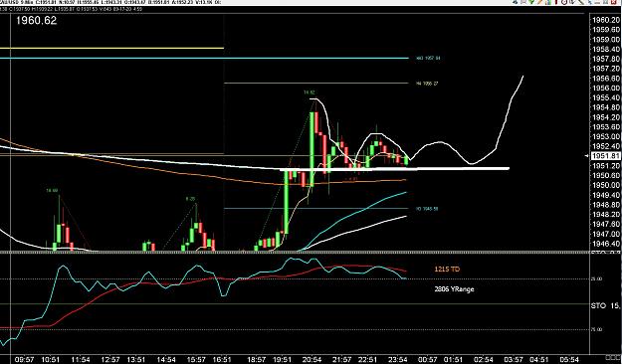The height and width of the screenshot is (364, 622).
Task: Click the 18:57 time axis label
Action: (x=256, y=359)
